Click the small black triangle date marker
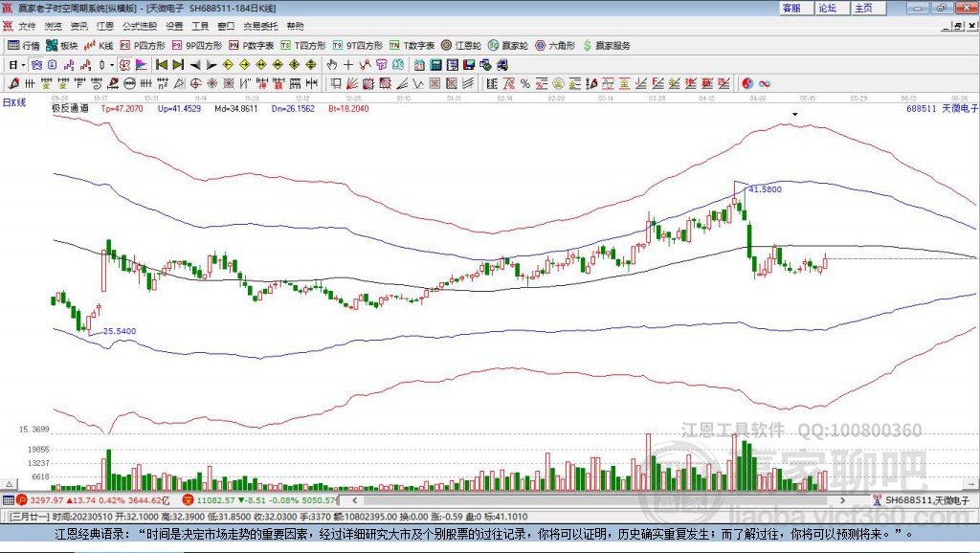This screenshot has width=980, height=553. [x=795, y=115]
